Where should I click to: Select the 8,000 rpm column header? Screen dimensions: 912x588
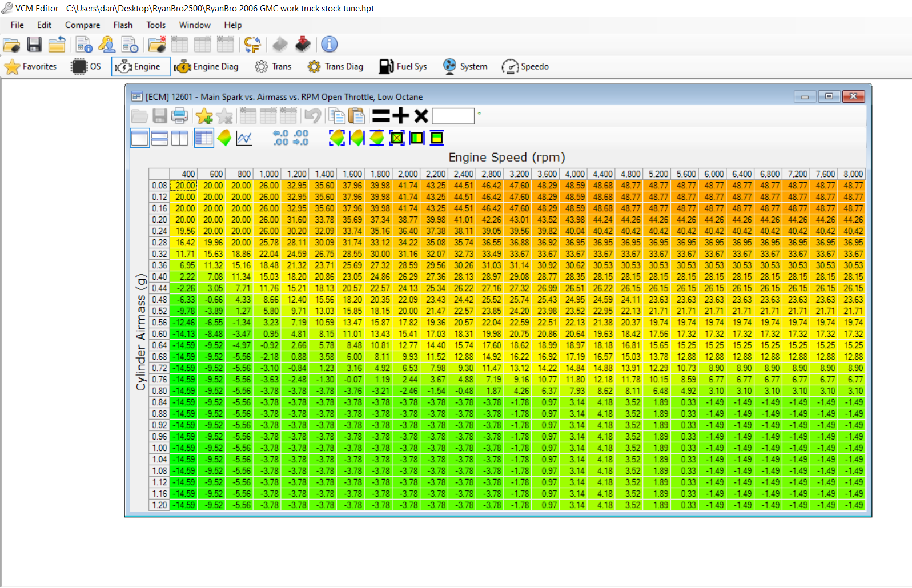pos(853,174)
